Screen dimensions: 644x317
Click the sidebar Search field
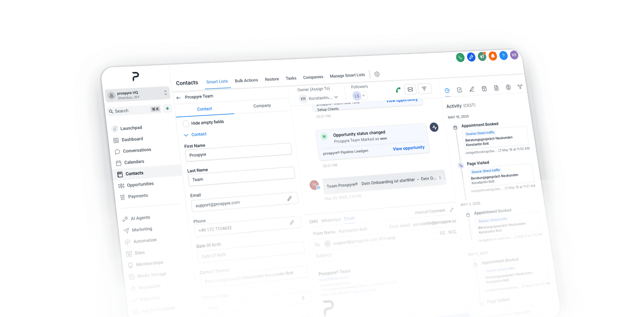[134, 110]
